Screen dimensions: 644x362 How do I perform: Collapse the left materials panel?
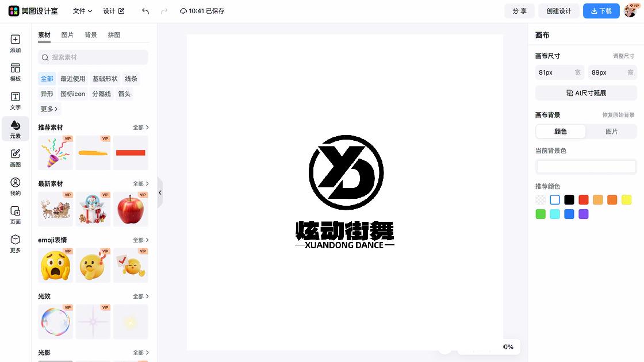160,192
